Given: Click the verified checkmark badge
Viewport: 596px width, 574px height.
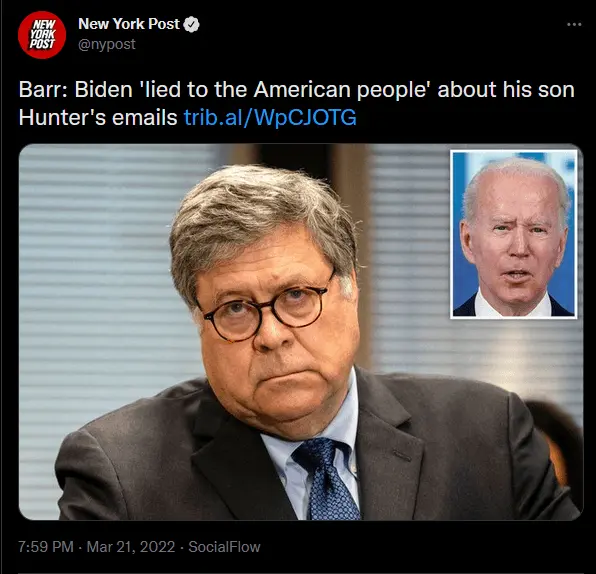Looking at the screenshot, I should coord(191,24).
